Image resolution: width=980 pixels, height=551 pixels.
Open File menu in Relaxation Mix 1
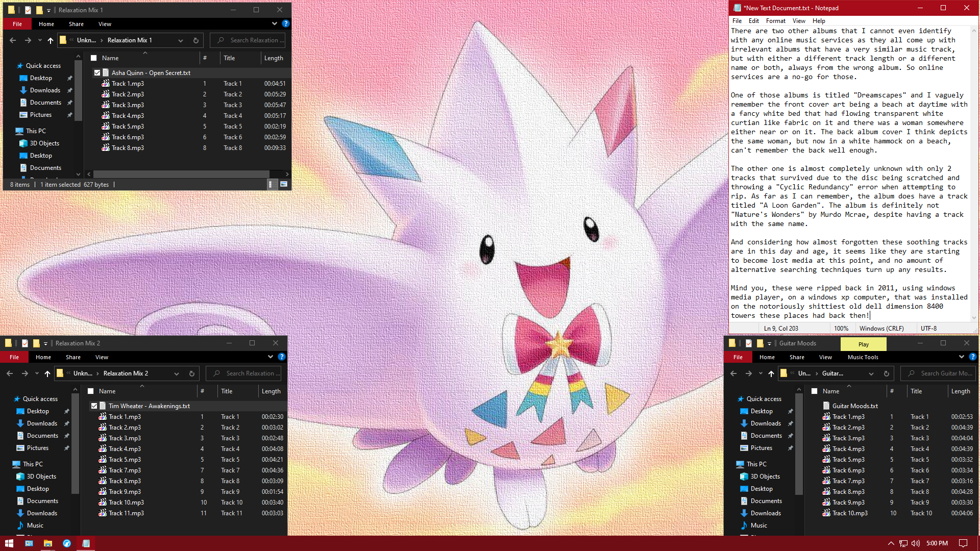tap(17, 24)
